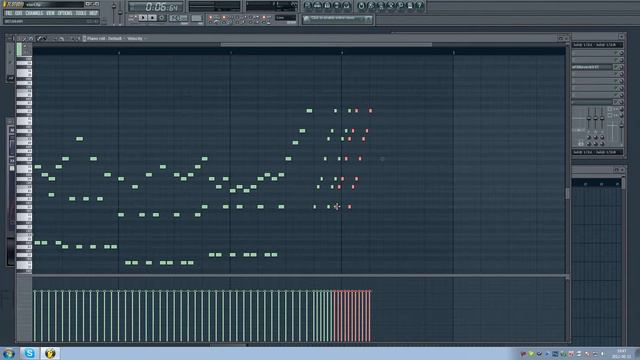This screenshot has height=360, width=640.
Task: Adjust the master volume slider
Action: (114, 12)
